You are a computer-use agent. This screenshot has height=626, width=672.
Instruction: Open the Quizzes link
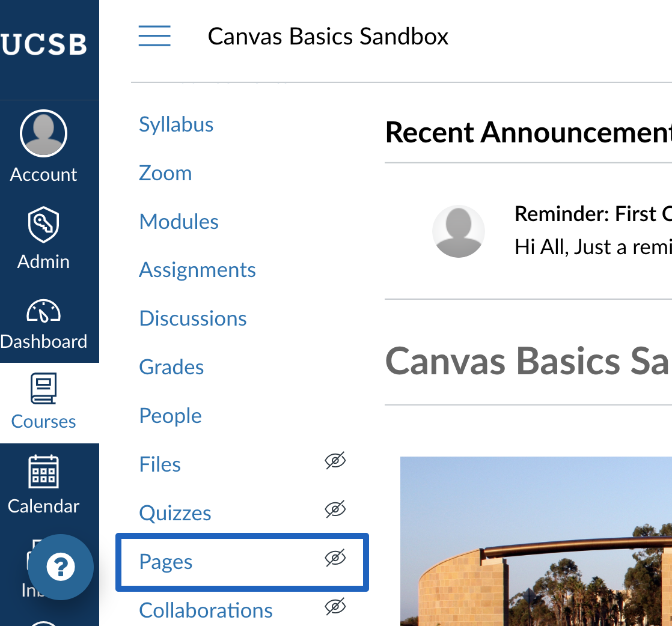point(175,513)
